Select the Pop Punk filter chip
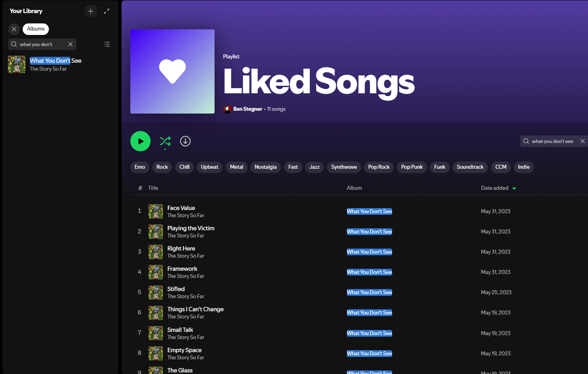 pyautogui.click(x=412, y=167)
